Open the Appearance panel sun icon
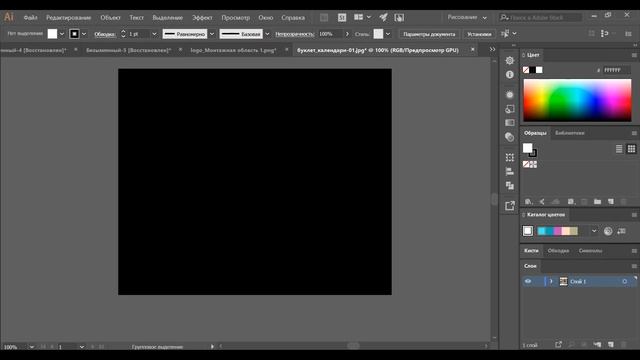Image resolution: width=640 pixels, height=360 pixels. click(509, 95)
